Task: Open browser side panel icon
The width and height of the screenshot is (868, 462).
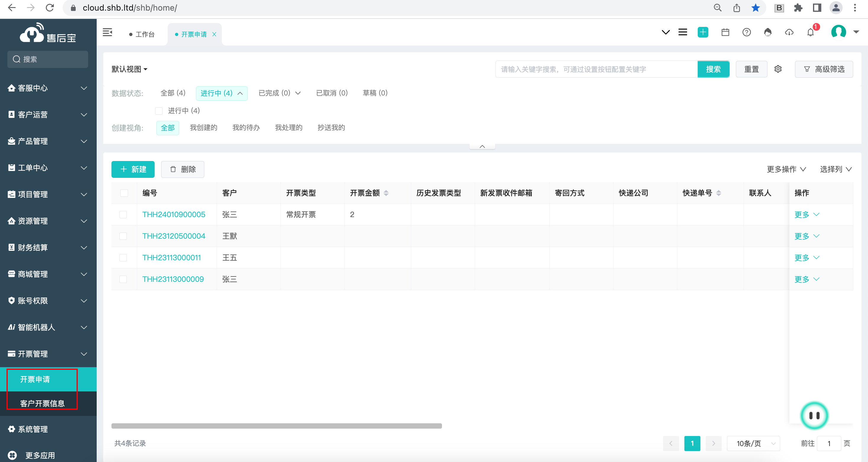Action: coord(817,8)
